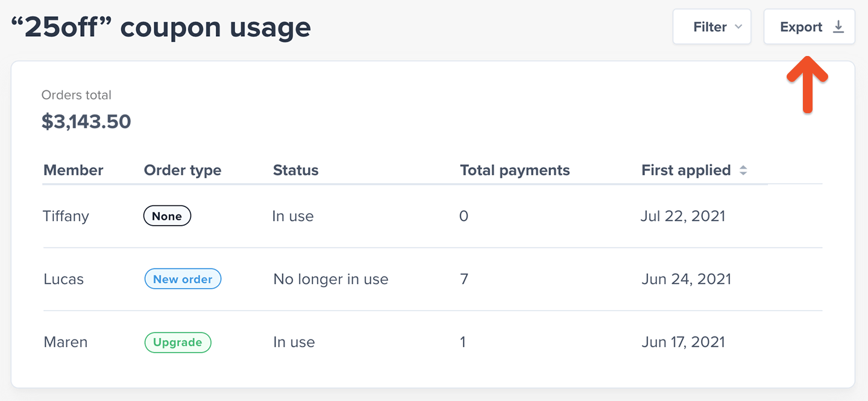Open member Maren
Screen dimensions: 868x401
(66, 343)
